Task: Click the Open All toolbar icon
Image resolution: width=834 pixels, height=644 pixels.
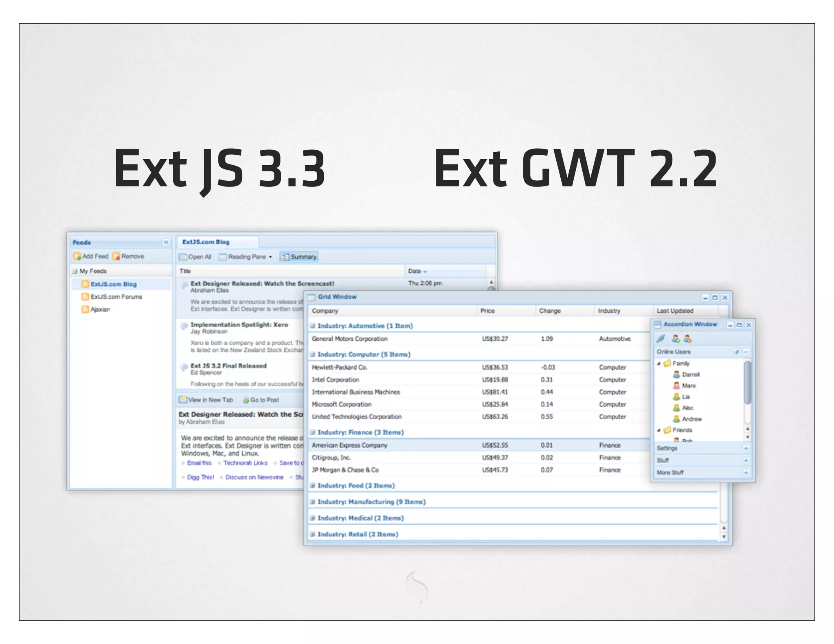Action: [x=183, y=257]
